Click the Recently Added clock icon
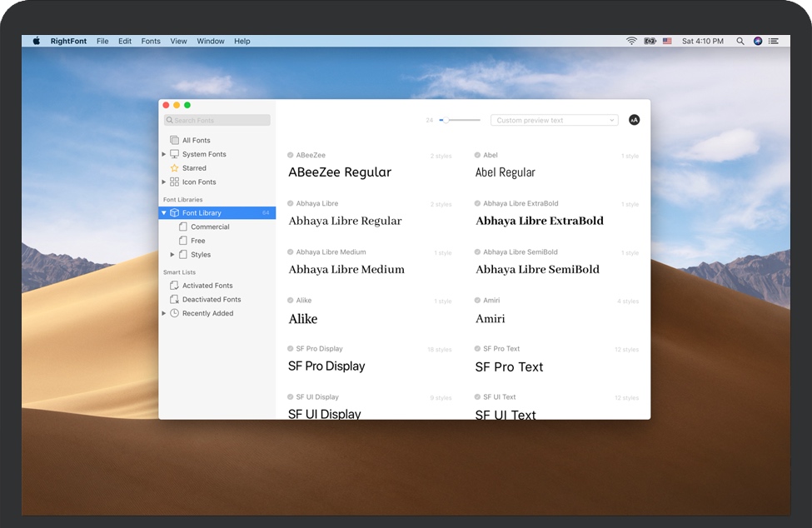Viewport: 812px width, 528px height. (x=174, y=313)
